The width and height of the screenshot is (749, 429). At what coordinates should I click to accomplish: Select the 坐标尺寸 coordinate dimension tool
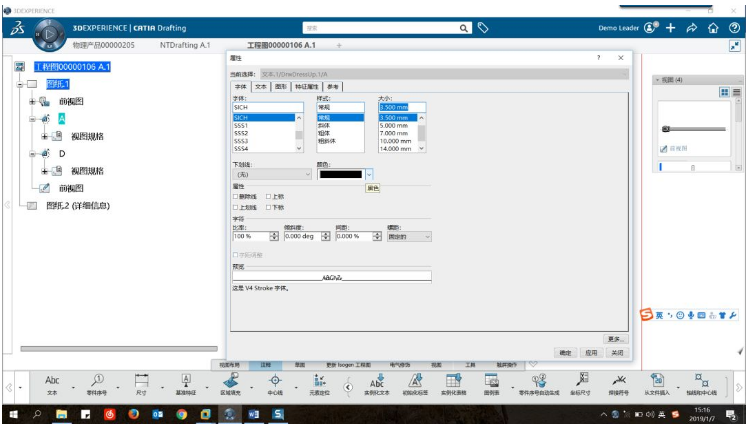(x=580, y=385)
